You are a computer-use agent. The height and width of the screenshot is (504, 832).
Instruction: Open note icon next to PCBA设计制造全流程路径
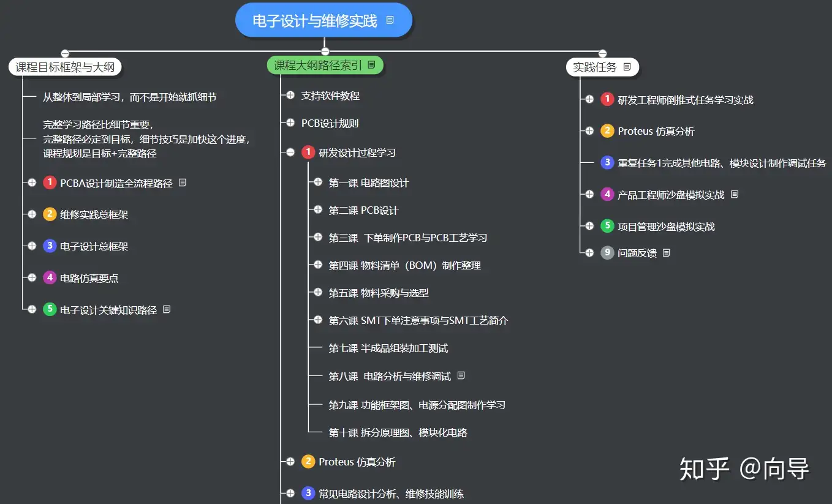(183, 182)
